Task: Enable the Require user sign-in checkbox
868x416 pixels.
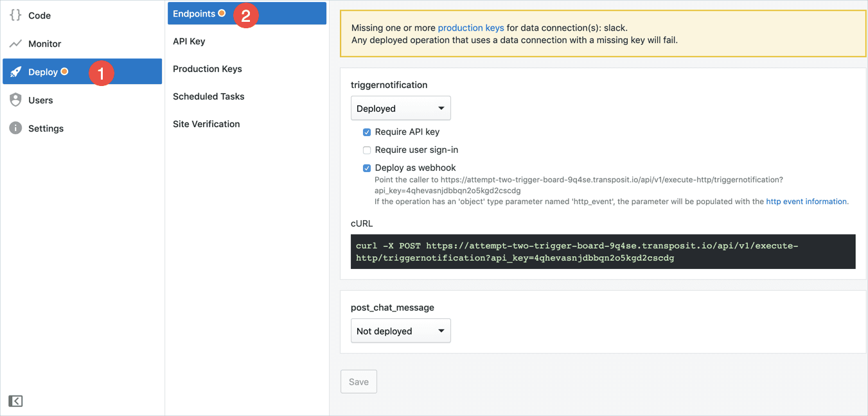Action: tap(367, 150)
